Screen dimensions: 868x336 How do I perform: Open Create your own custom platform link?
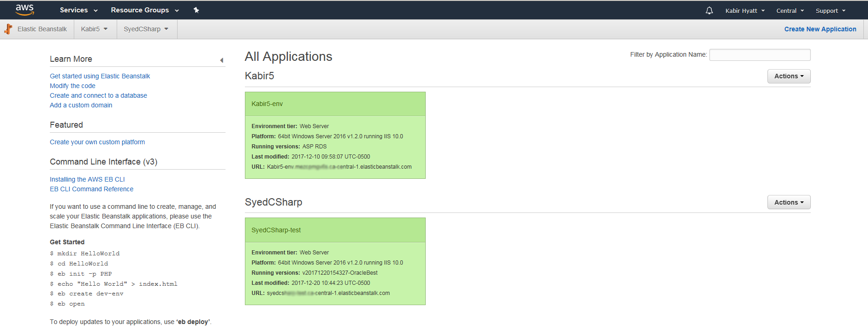coord(97,142)
